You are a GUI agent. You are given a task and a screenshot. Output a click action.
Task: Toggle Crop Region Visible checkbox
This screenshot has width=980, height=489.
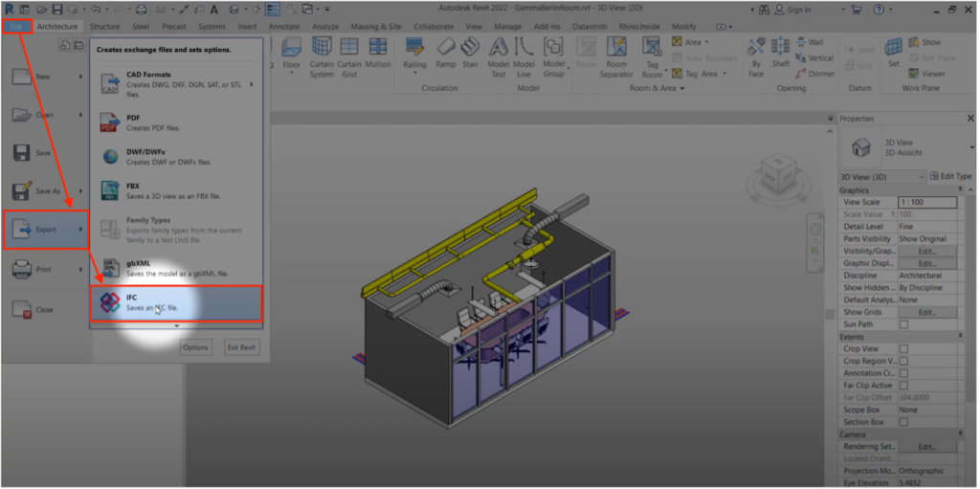pos(903,361)
